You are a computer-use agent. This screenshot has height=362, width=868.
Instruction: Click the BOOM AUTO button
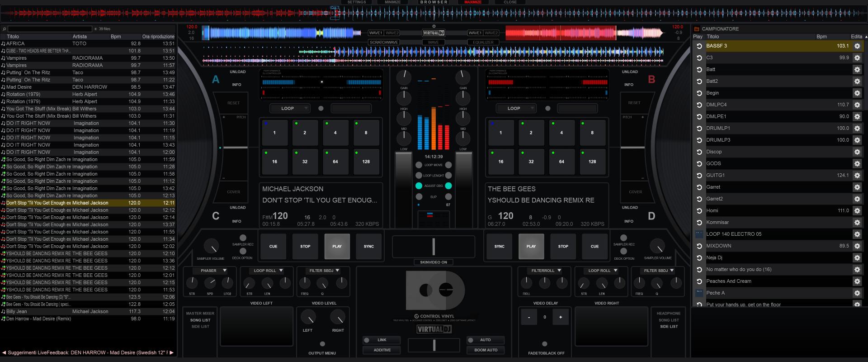coord(486,350)
